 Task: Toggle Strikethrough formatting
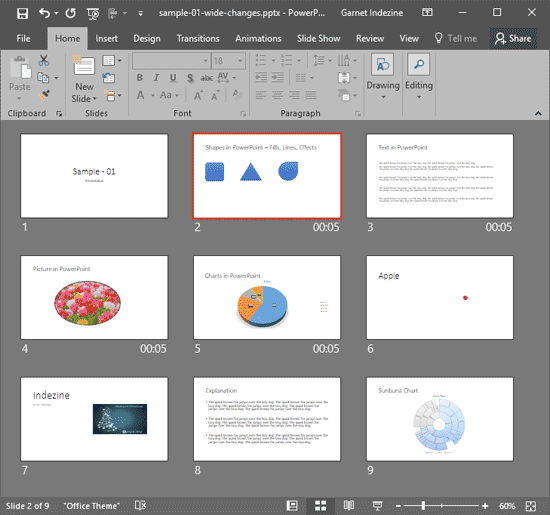(207, 78)
